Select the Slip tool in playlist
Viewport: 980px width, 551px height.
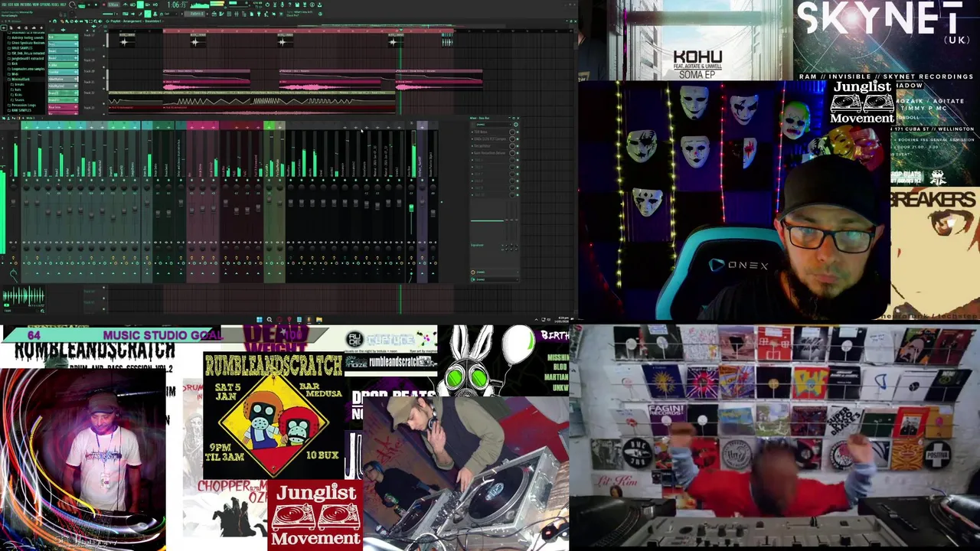click(x=81, y=21)
